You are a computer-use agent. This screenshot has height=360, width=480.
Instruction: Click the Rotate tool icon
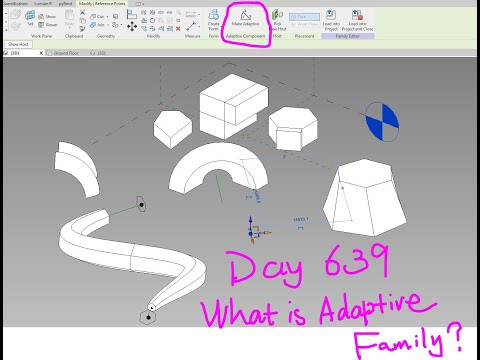tap(152, 21)
